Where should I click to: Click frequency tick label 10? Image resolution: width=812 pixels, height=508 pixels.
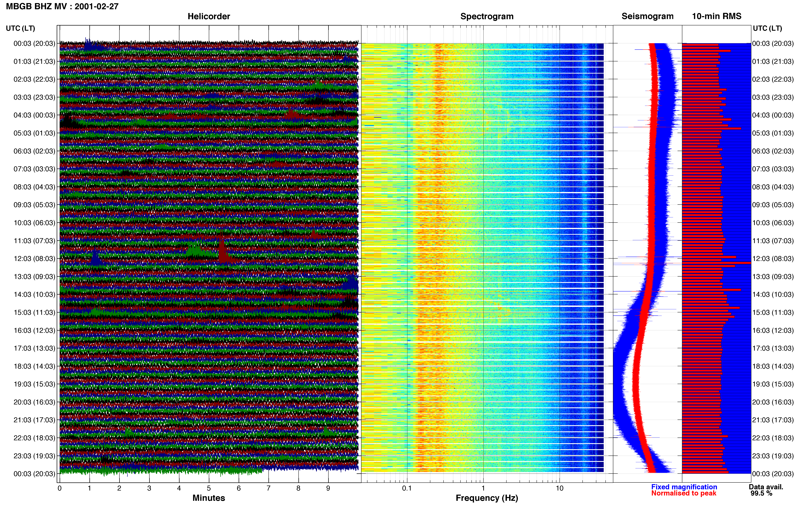[559, 488]
